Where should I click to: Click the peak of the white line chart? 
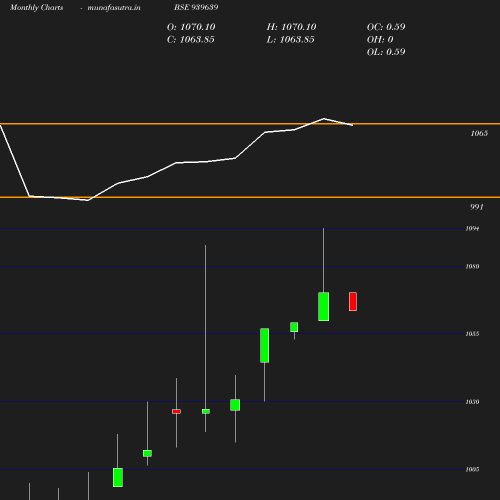[x=324, y=118]
